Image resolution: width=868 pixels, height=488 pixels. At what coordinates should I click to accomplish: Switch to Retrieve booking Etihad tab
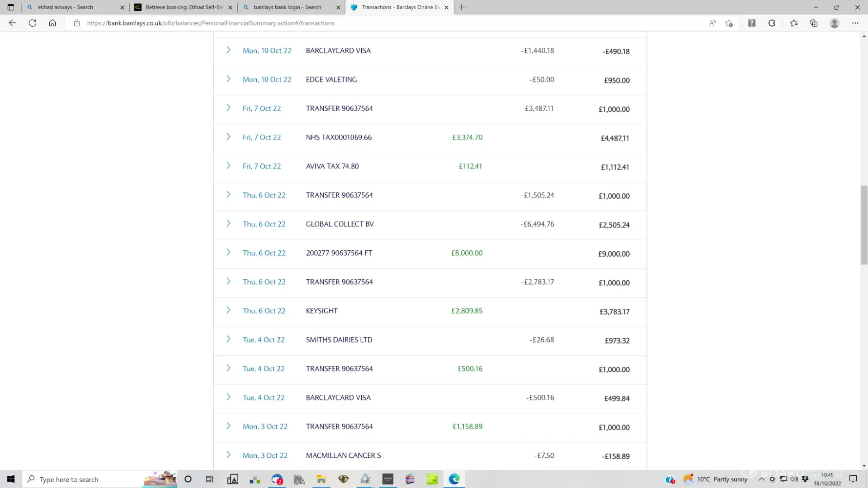(x=184, y=7)
